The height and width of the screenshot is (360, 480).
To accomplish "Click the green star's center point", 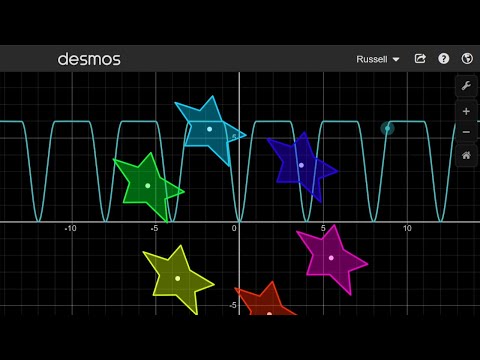I will [148, 186].
